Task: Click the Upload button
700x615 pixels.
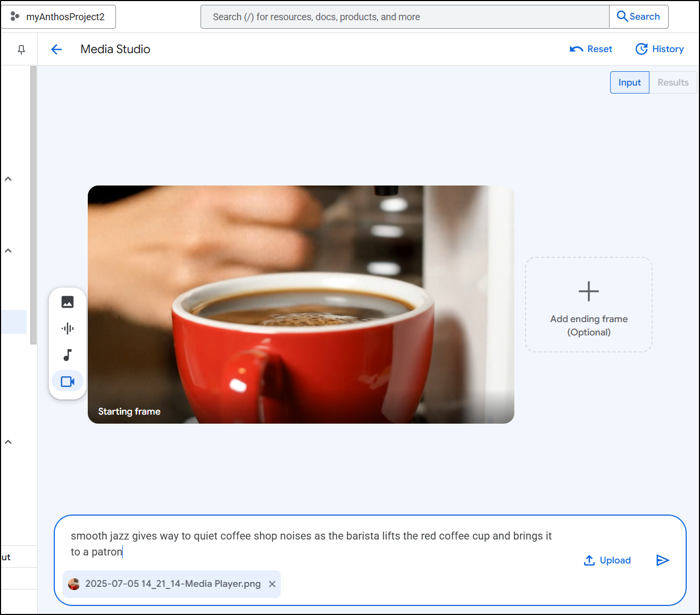Action: [x=607, y=560]
